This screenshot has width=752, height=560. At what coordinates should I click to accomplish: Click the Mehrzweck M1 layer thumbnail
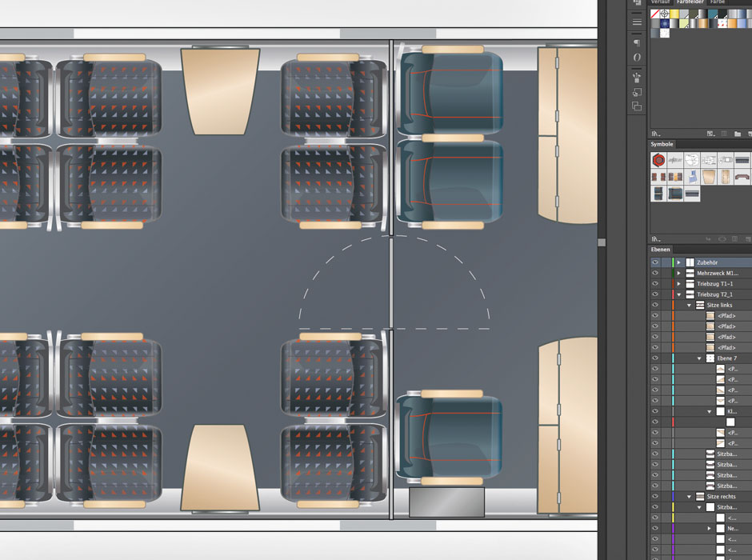pos(690,273)
